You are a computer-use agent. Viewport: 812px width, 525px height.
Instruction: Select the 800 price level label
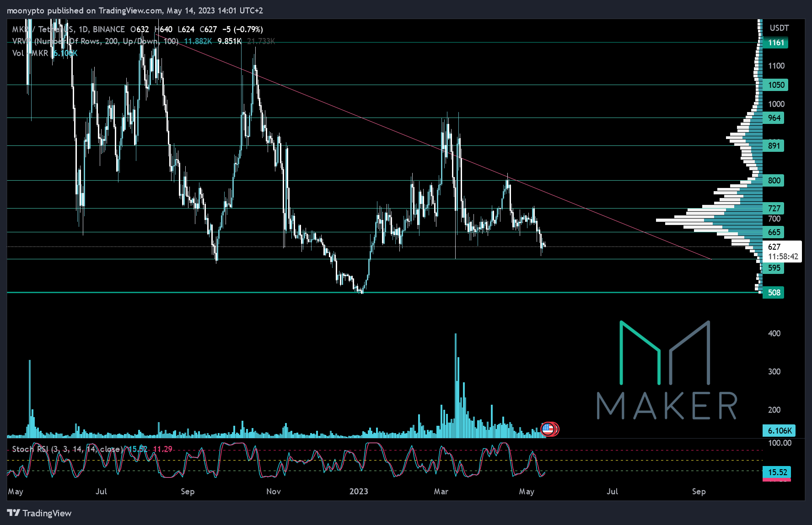click(x=774, y=181)
